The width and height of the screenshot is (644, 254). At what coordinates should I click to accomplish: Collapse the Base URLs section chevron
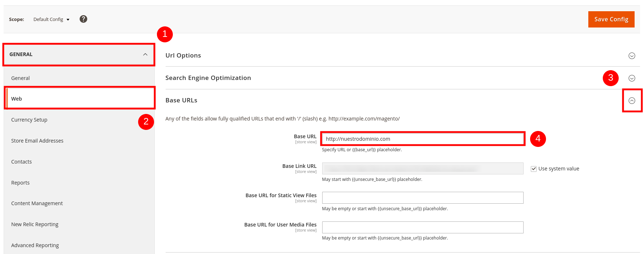(632, 101)
